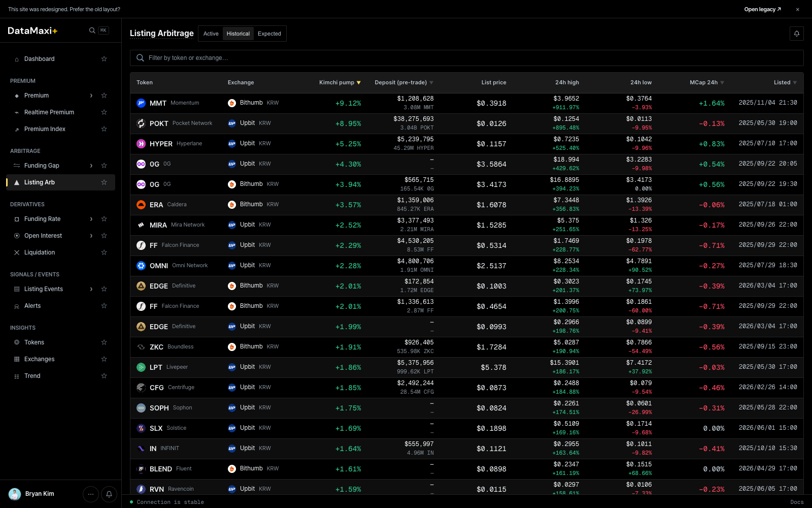Close the redesign notice banner

point(798,9)
